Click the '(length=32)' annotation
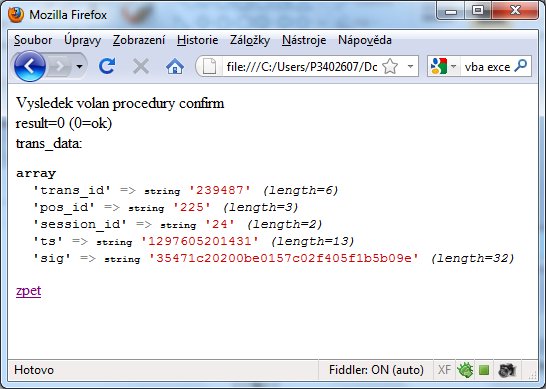 pos(472,258)
